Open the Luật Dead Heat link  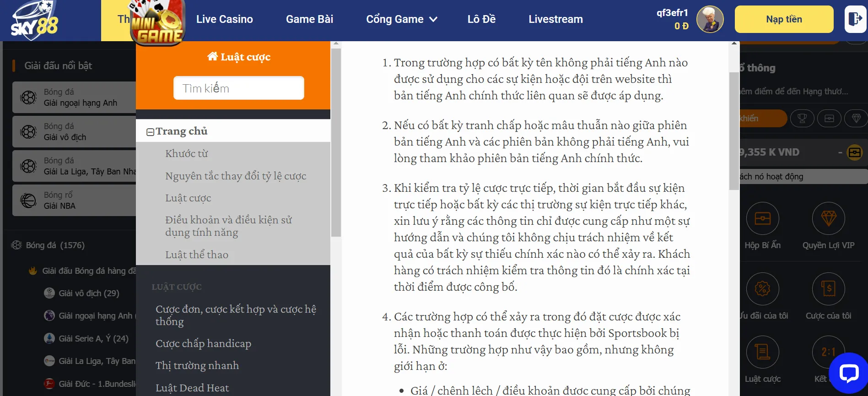(192, 388)
